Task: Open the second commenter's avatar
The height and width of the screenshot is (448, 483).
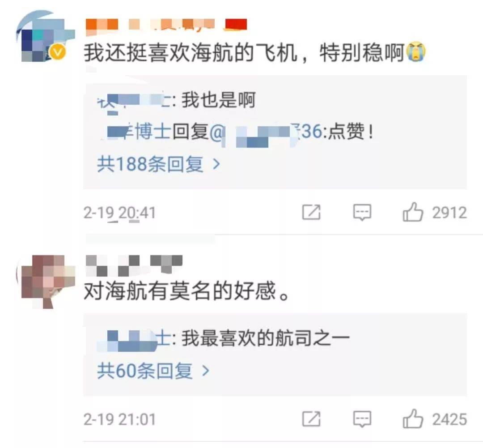Action: 45,282
